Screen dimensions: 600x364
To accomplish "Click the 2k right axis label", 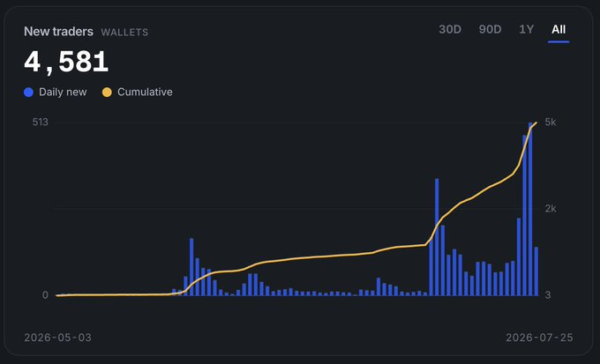I will pos(551,208).
